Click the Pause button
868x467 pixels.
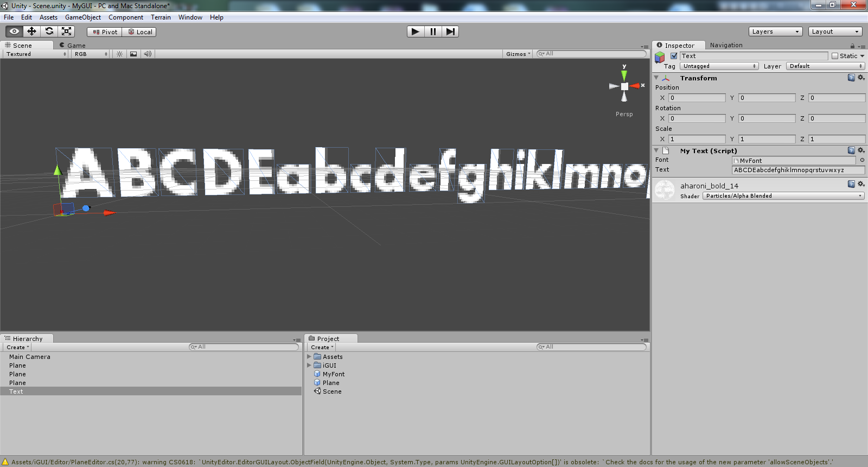(433, 31)
